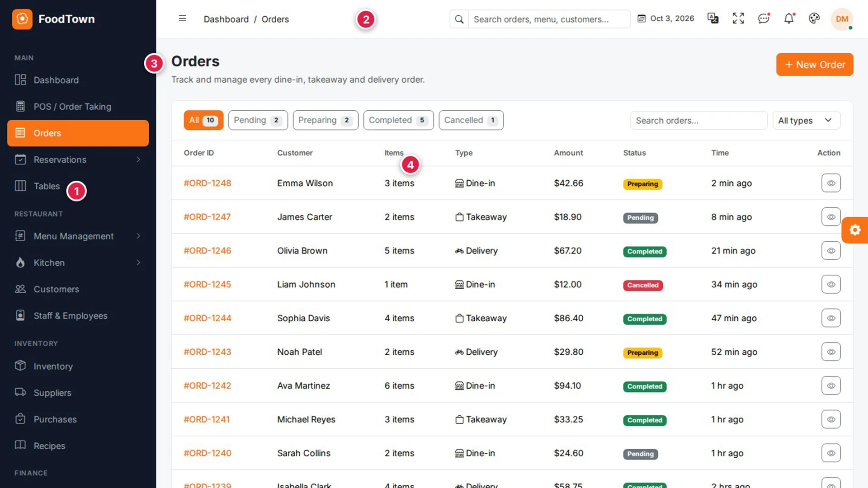Viewport: 868px width, 488px height.
Task: Filter by Completed orders tab
Action: tap(398, 120)
